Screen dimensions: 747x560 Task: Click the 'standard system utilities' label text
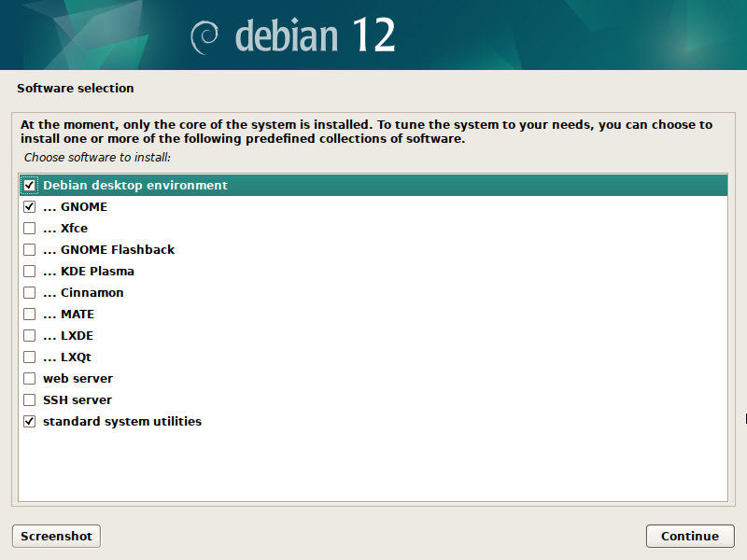click(x=122, y=422)
